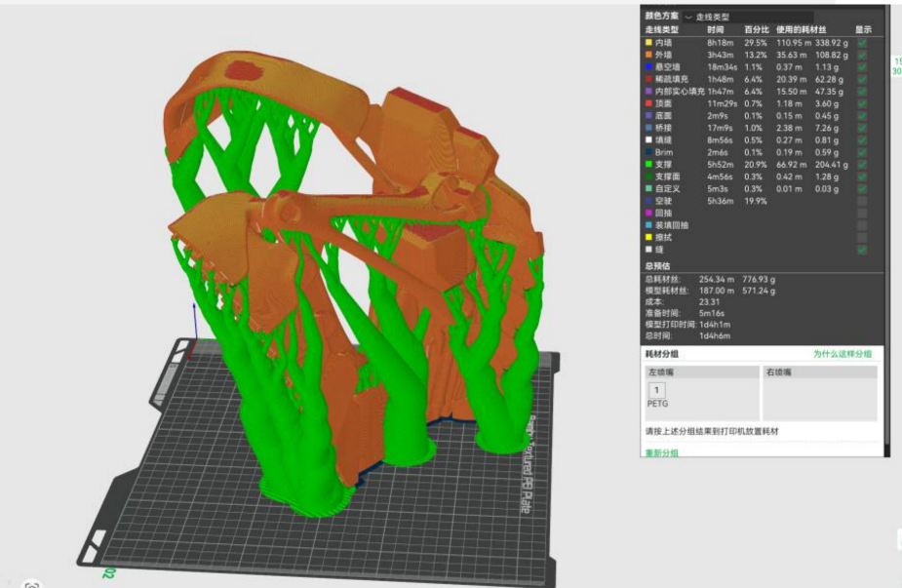The width and height of the screenshot is (902, 588).
Task: Click the total time value 1d4h6m
Action: (715, 336)
